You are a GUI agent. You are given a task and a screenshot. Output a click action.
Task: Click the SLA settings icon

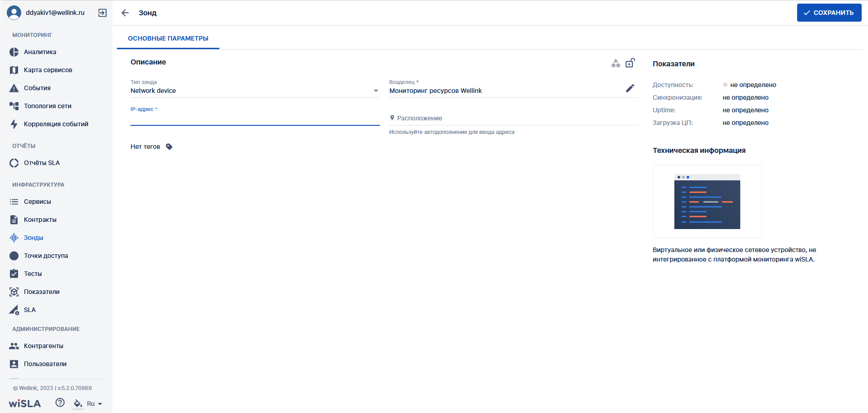[x=14, y=310]
